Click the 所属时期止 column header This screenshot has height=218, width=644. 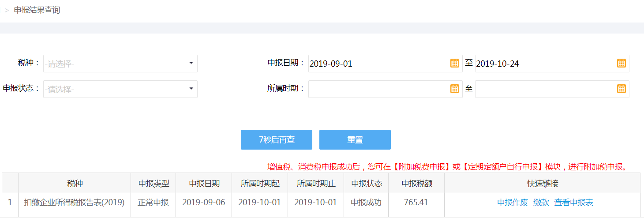[x=316, y=183]
